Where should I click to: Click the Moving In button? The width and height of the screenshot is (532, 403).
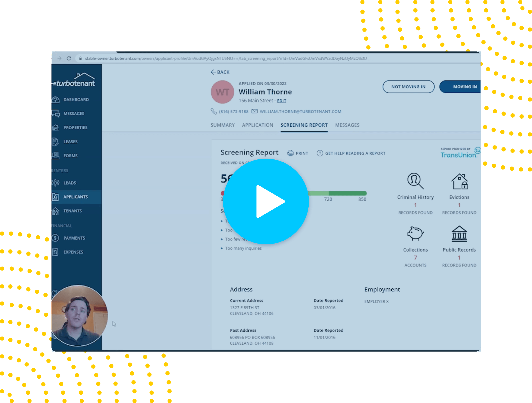[x=460, y=87]
